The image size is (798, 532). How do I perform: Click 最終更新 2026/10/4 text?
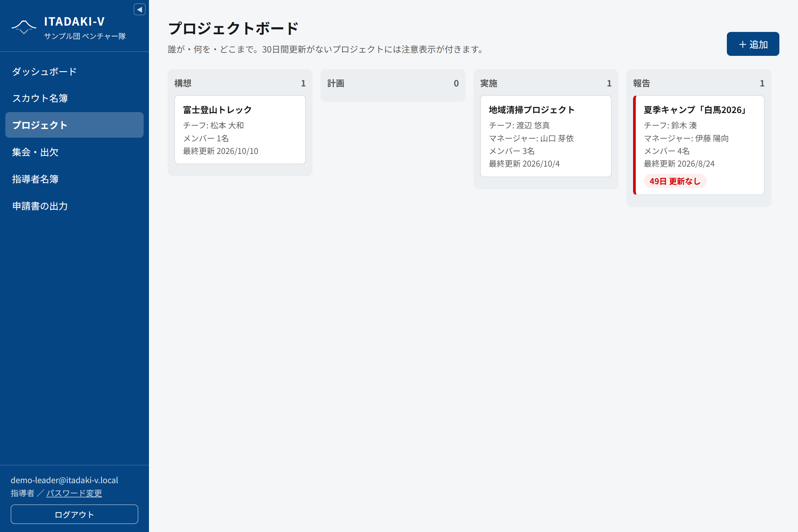point(524,164)
